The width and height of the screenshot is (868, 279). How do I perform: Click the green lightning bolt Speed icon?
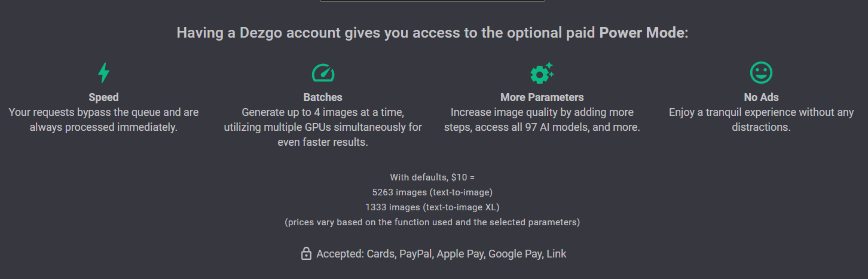point(103,73)
